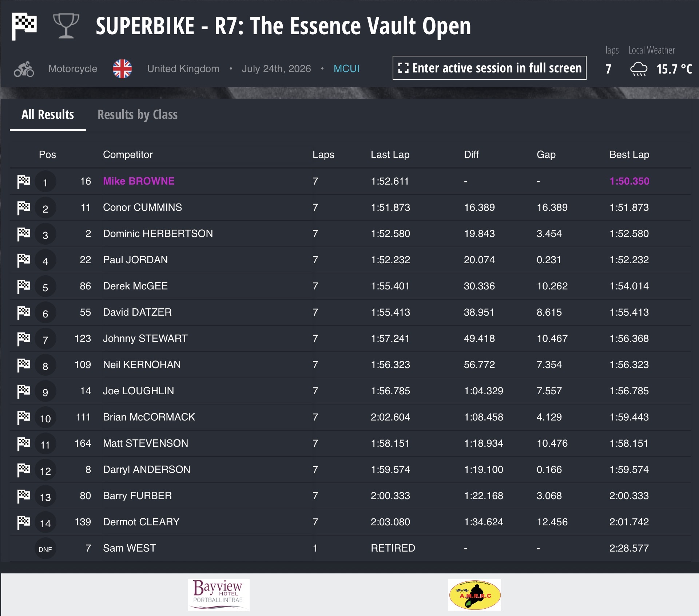This screenshot has width=699, height=616.
Task: Click the Pos column header
Action: [47, 155]
